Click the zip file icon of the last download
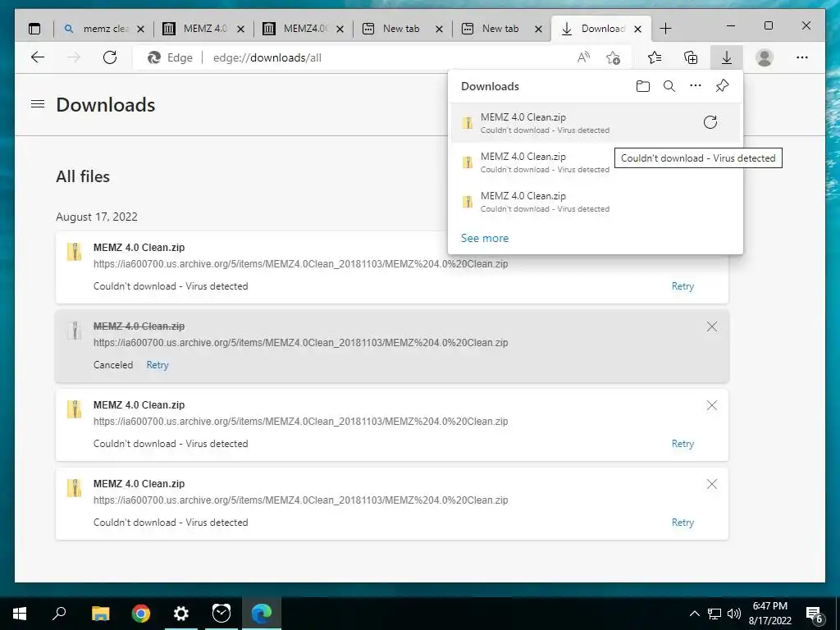Image resolution: width=840 pixels, height=630 pixels. point(74,488)
